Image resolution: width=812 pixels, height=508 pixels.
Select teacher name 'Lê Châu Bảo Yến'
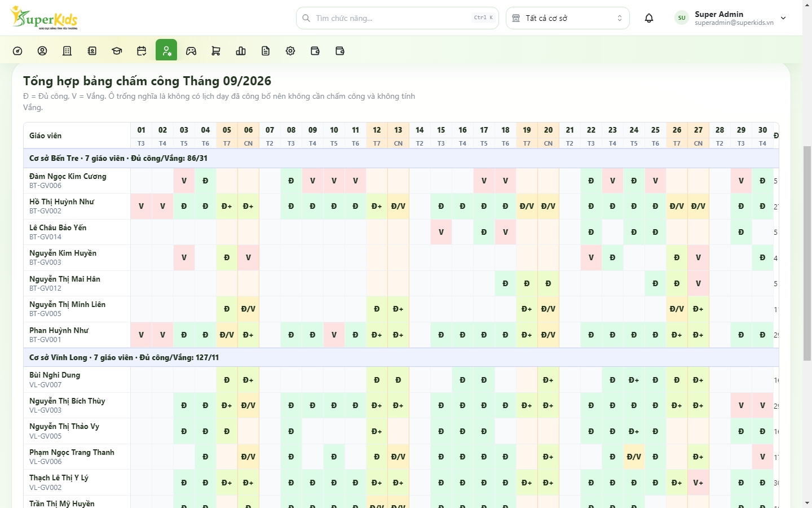point(58,227)
